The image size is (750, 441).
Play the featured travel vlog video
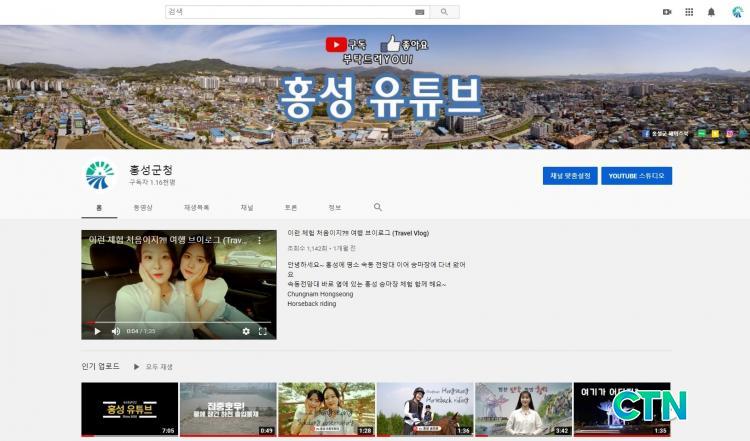(97, 331)
